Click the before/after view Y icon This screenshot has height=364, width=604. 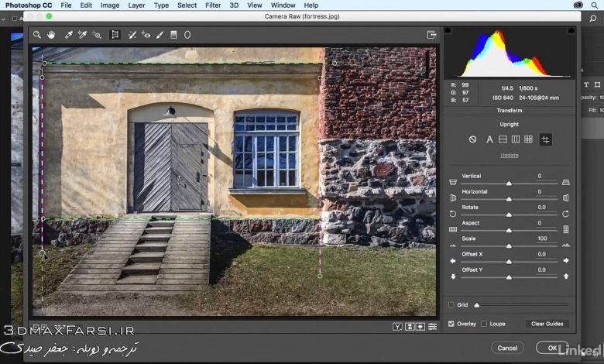pyautogui.click(x=397, y=327)
